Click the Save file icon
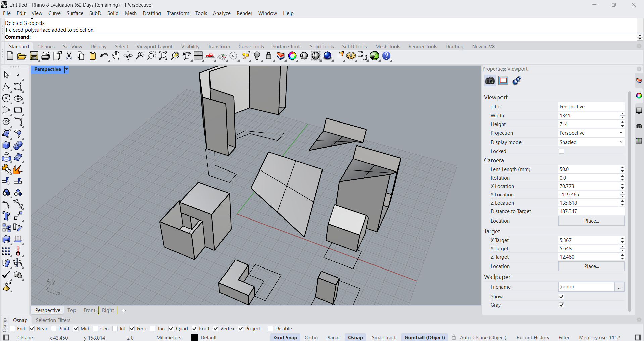Viewport: 644px width, 341px height. click(x=34, y=56)
